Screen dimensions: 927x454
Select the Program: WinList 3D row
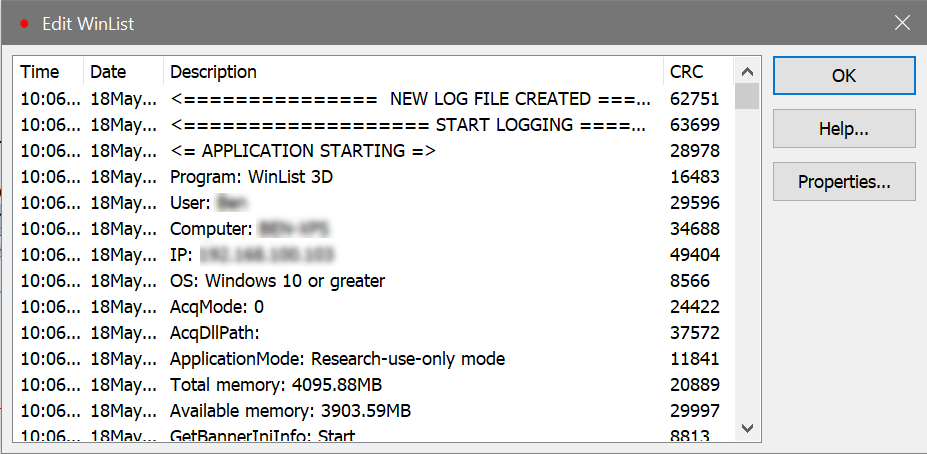tap(374, 177)
